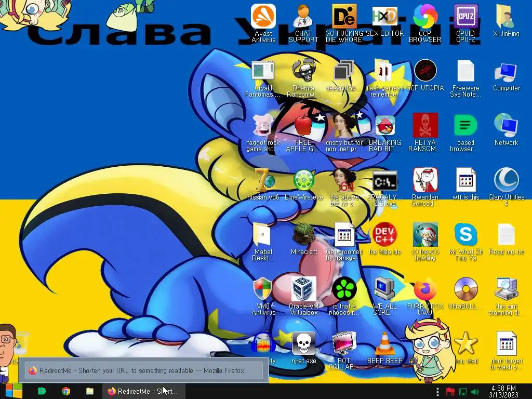The width and height of the screenshot is (532, 399).
Task: Open the Windows Start menu
Action: coord(14,391)
